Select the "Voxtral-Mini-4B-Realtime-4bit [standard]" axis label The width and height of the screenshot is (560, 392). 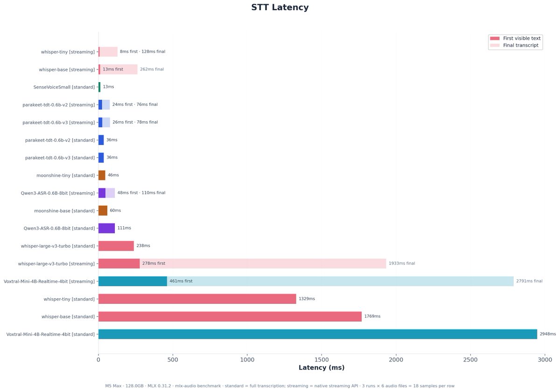pyautogui.click(x=50, y=334)
